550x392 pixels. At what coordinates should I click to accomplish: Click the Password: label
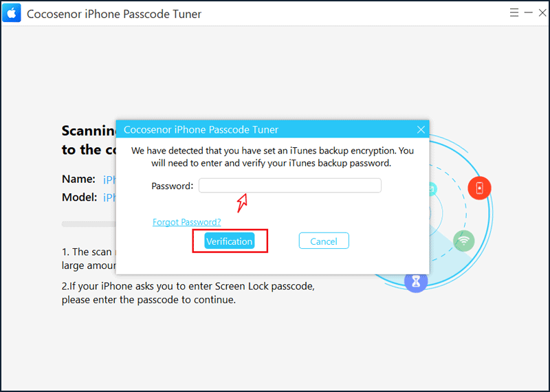pyautogui.click(x=173, y=186)
